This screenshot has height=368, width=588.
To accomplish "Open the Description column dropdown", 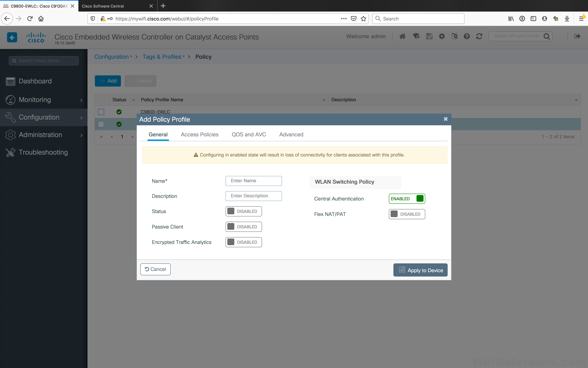I will pos(576,100).
